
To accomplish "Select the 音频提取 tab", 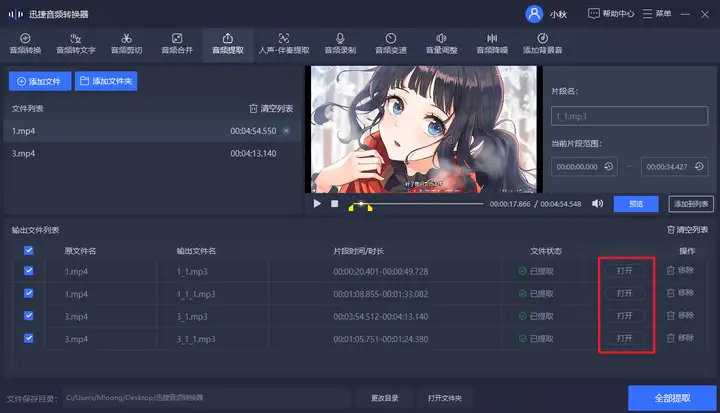I will 228,44.
